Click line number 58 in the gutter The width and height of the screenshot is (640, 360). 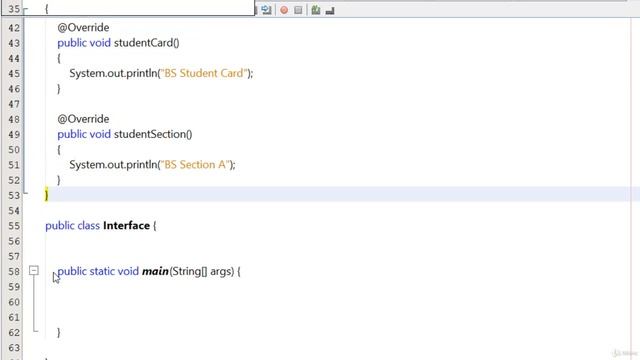point(14,271)
